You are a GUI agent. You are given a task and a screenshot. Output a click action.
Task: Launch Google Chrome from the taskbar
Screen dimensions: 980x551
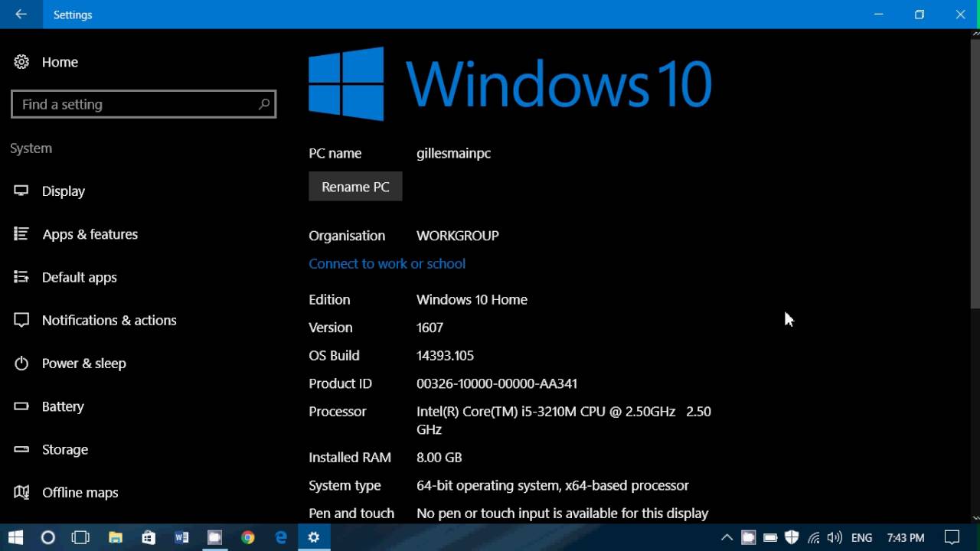click(x=247, y=538)
